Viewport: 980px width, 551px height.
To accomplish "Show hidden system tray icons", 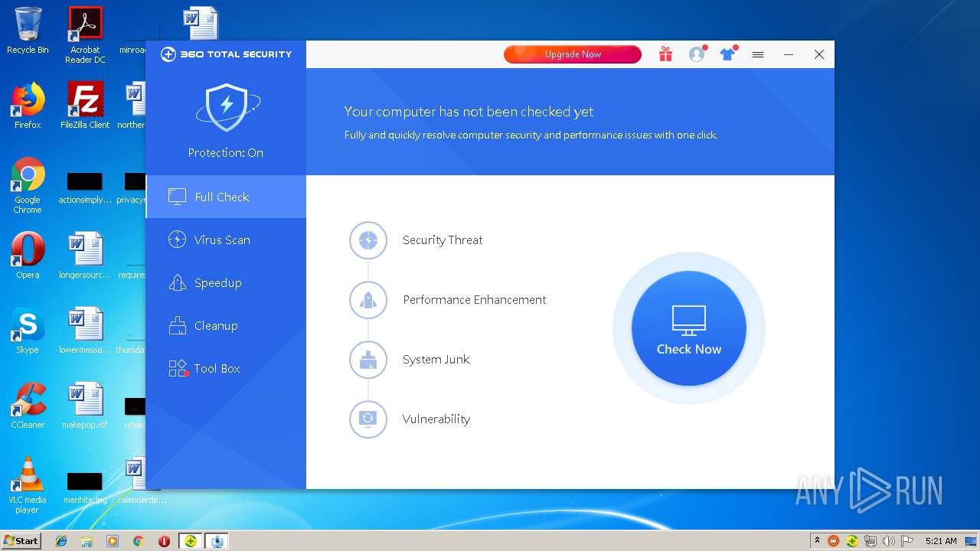I will [817, 540].
